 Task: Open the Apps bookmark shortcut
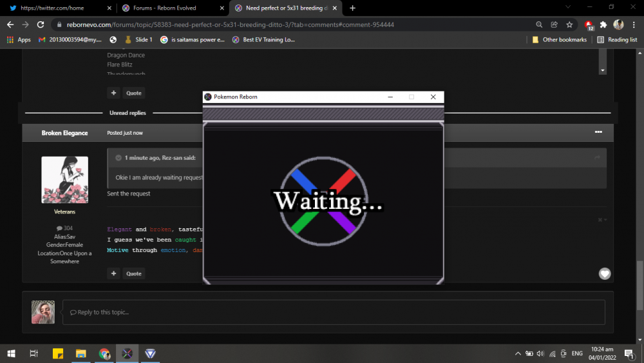tap(19, 40)
